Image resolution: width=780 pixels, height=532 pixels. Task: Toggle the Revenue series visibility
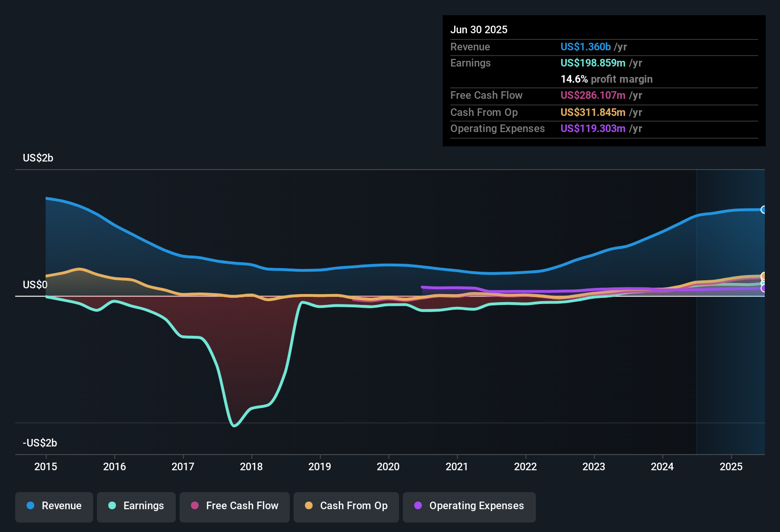(x=54, y=506)
